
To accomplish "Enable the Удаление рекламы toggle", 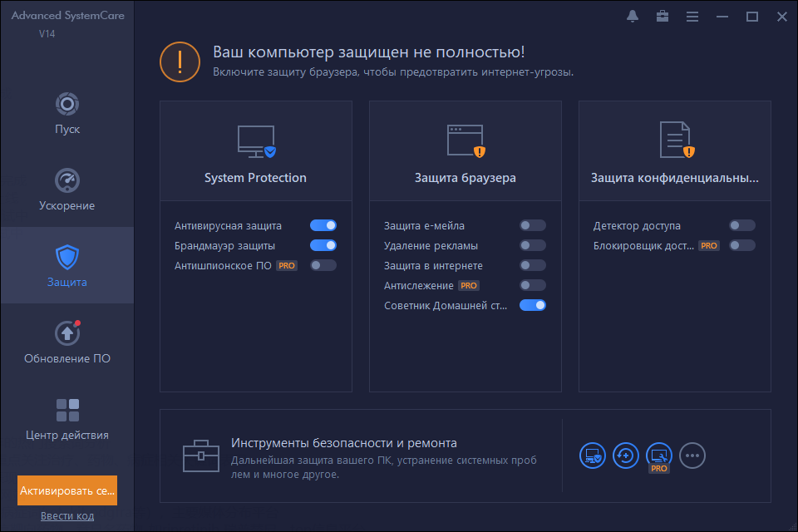I will 533,245.
